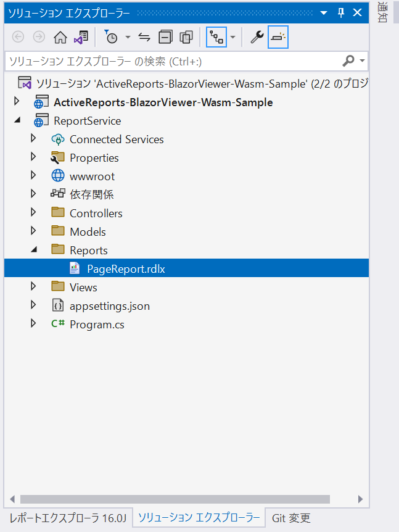Select Reports folder
Image resolution: width=399 pixels, height=532 pixels.
pos(88,251)
